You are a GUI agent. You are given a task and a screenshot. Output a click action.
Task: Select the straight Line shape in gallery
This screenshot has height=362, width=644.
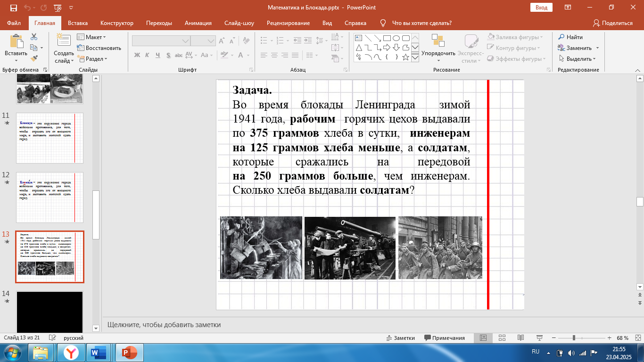[368, 38]
